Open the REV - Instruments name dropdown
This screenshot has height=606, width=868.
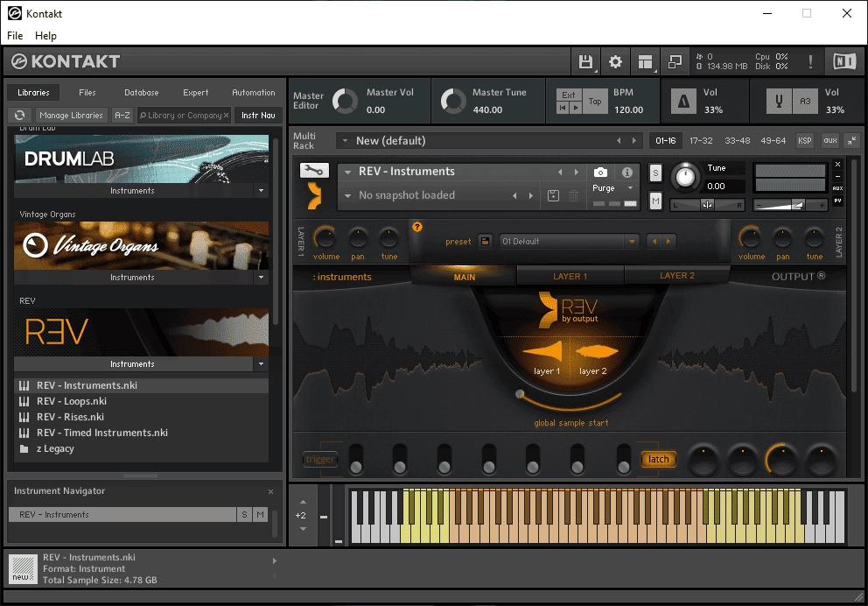pos(347,172)
